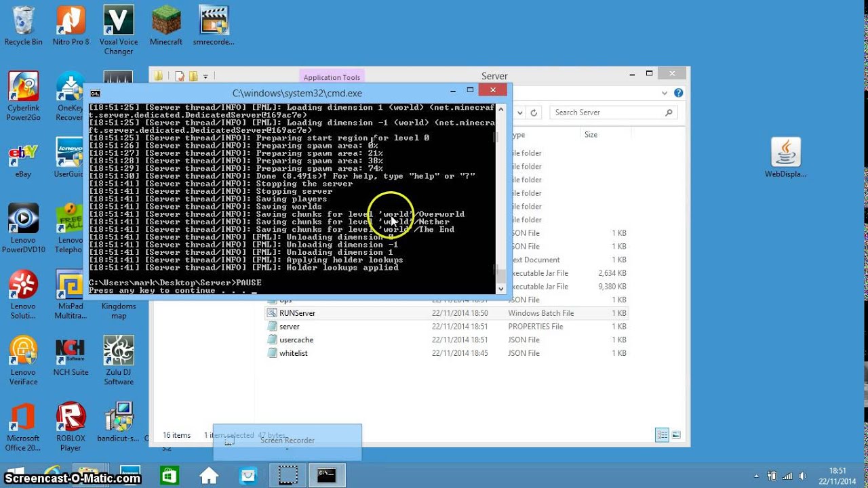Open bandicut-setup desktop icon
The width and height of the screenshot is (868, 488).
point(119,422)
